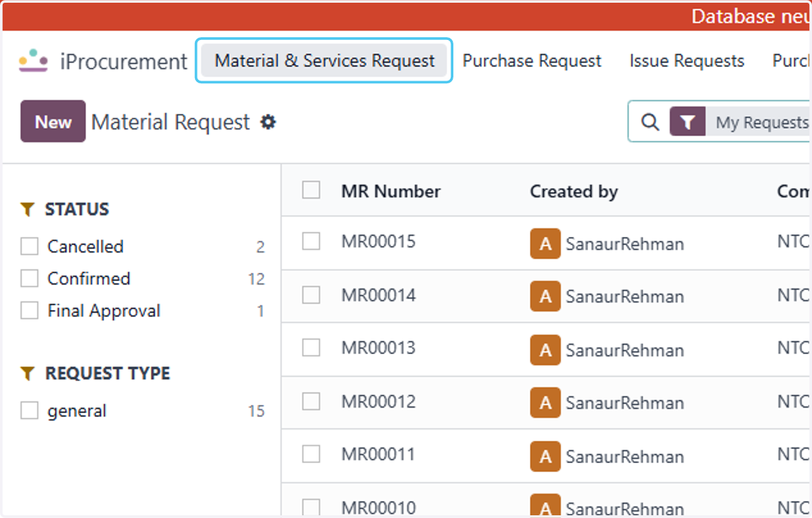Click count 12 next to Confirmed
This screenshot has height=518, width=812.
[256, 279]
